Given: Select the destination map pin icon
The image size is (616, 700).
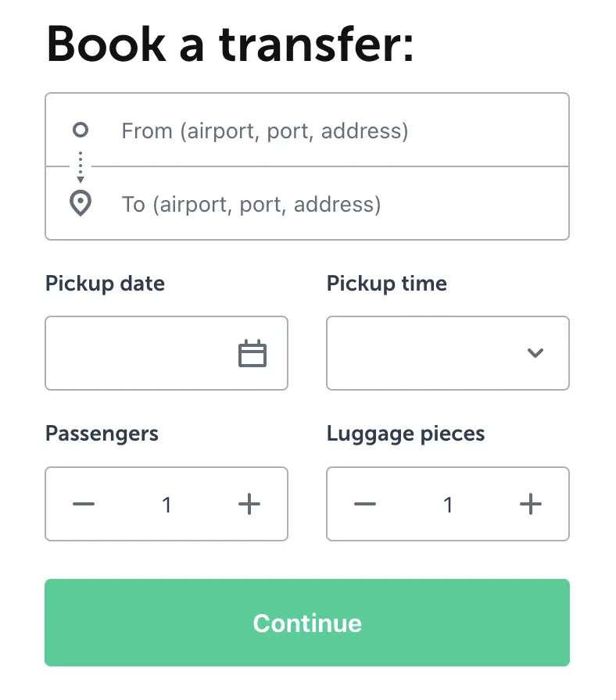Looking at the screenshot, I should click(80, 202).
